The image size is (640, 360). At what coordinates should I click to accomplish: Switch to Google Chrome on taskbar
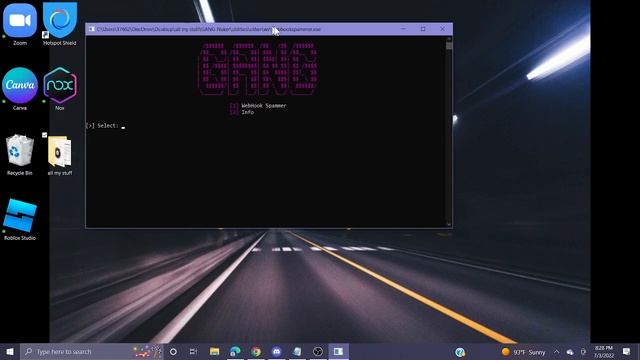click(256, 351)
